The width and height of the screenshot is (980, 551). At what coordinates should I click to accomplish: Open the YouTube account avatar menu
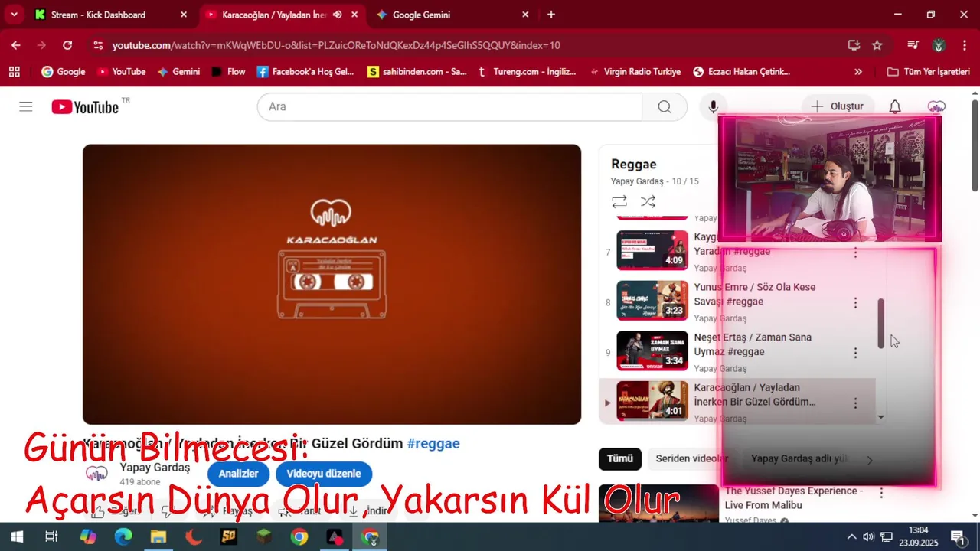(x=936, y=106)
